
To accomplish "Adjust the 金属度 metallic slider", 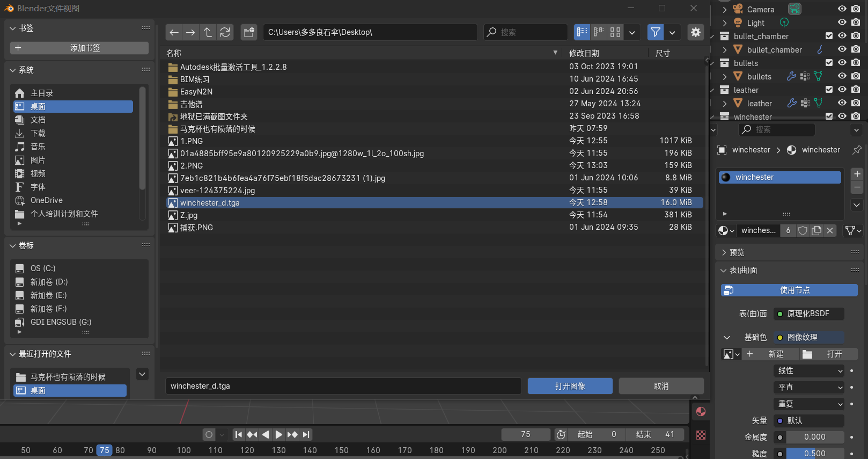I will 815,437.
